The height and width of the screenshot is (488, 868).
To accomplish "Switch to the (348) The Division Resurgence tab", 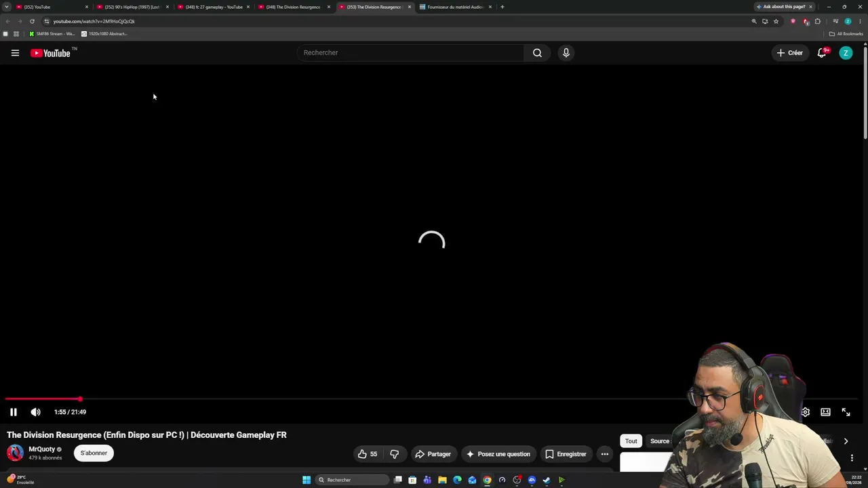I will point(293,7).
